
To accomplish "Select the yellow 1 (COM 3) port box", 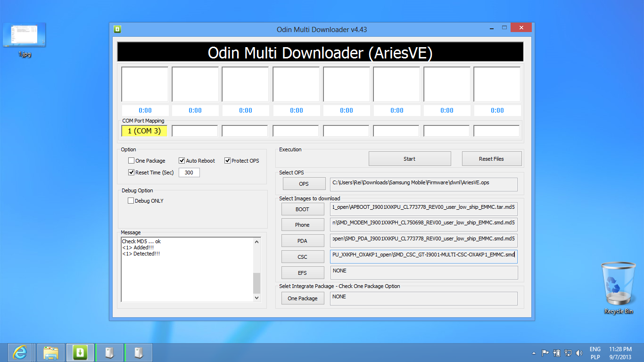I will (144, 131).
